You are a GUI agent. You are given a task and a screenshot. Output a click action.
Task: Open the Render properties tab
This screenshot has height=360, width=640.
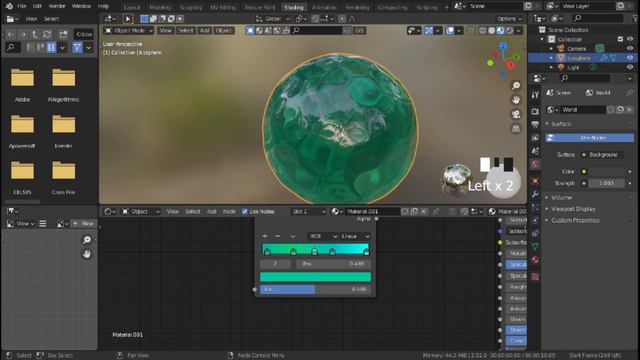535,111
